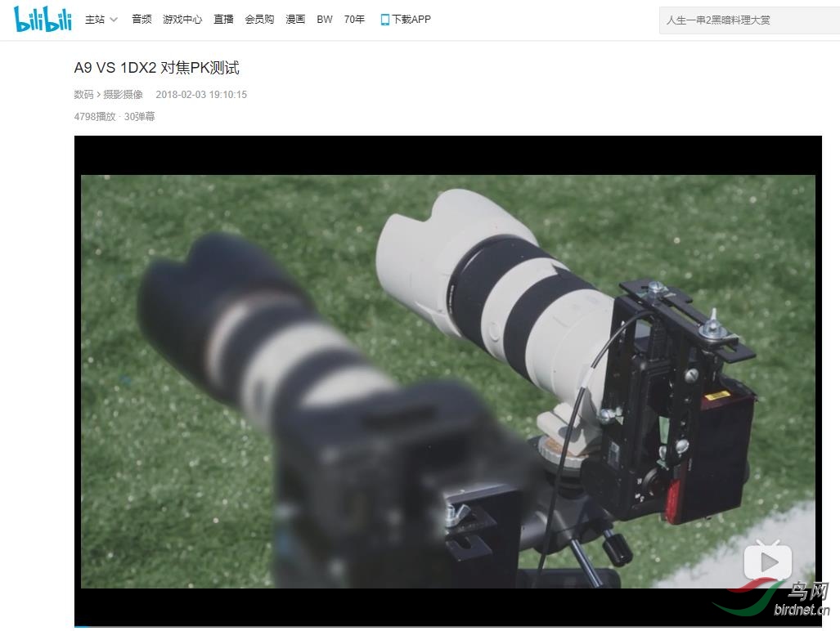
Task: Open 游戏中心 from the navigation bar
Action: click(182, 20)
